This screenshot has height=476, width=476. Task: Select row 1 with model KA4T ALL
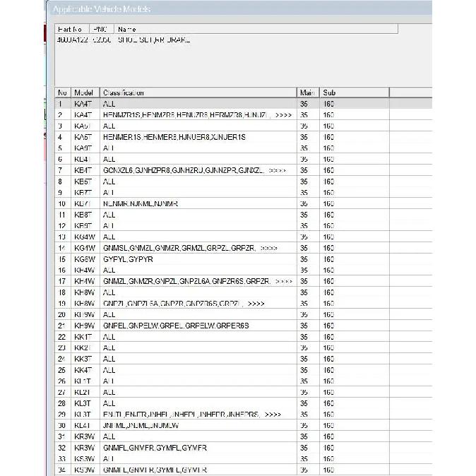tap(243, 104)
